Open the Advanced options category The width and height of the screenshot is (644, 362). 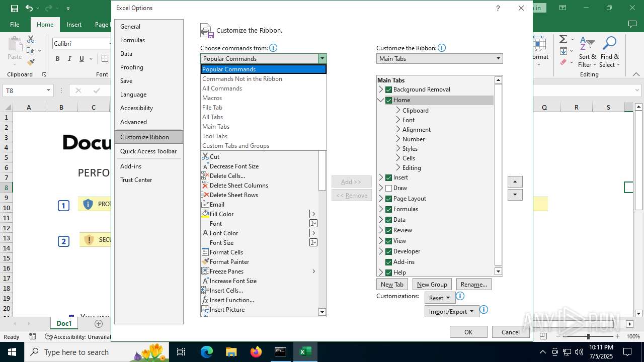coord(148,122)
